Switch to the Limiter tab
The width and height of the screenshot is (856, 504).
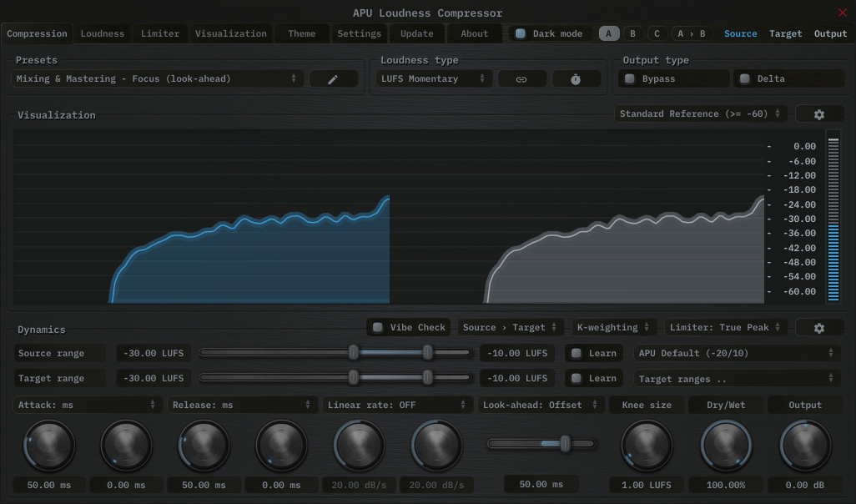click(159, 34)
